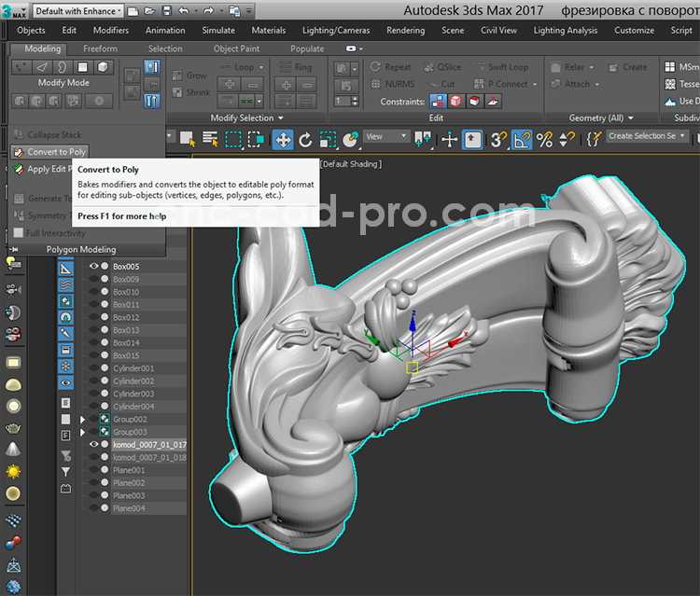The image size is (700, 596).
Task: Click the funnel filter icon in explorer
Action: pos(65,472)
